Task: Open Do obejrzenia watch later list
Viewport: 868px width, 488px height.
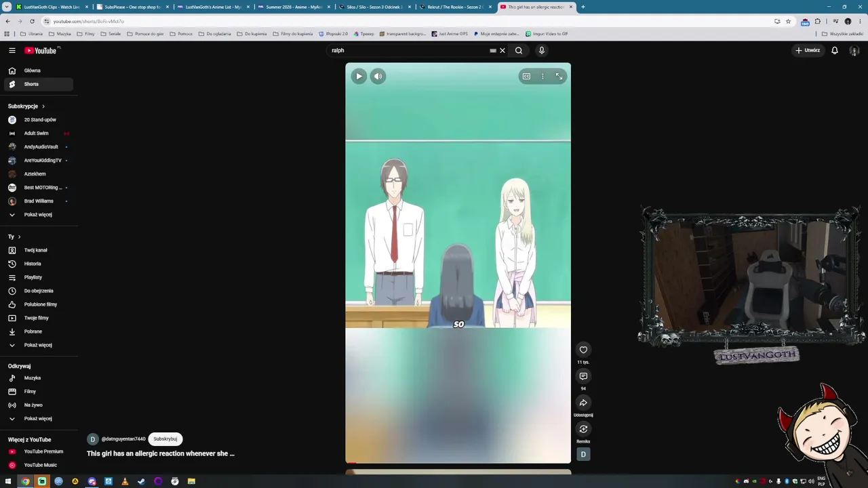Action: (39, 291)
